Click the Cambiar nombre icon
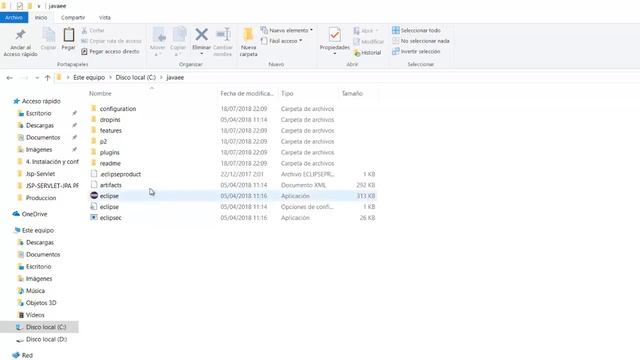The width and height of the screenshot is (640, 360). pyautogui.click(x=223, y=35)
